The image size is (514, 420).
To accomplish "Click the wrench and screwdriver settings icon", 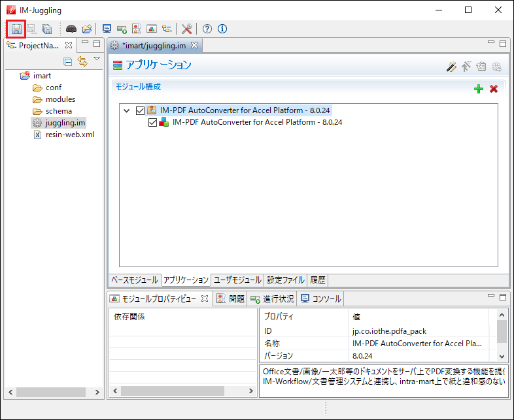I will (x=186, y=29).
